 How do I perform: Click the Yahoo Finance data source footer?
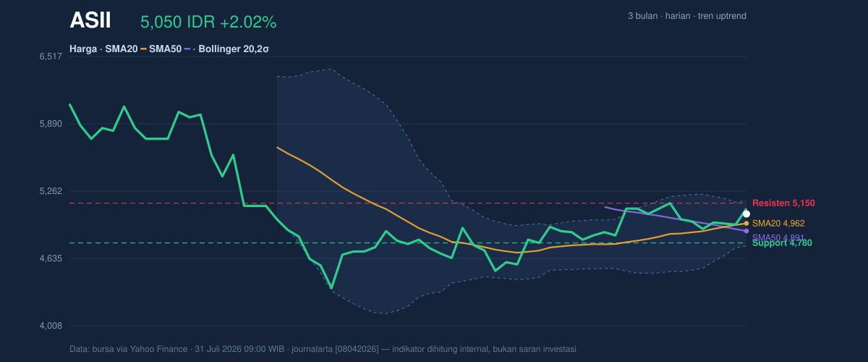point(323,349)
